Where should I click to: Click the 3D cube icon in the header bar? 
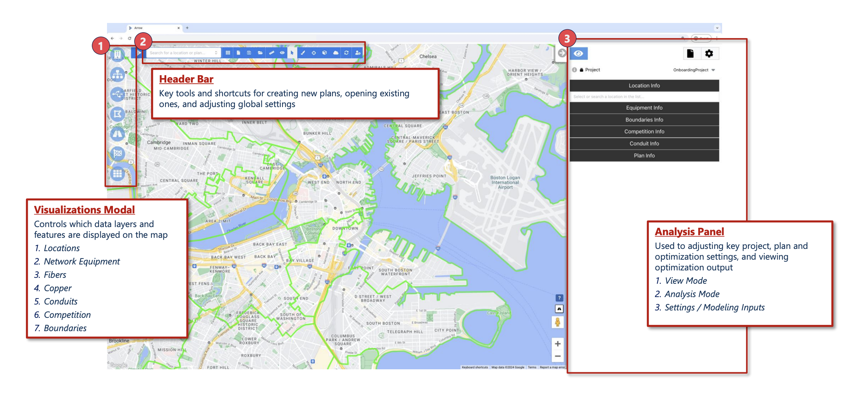tap(324, 53)
